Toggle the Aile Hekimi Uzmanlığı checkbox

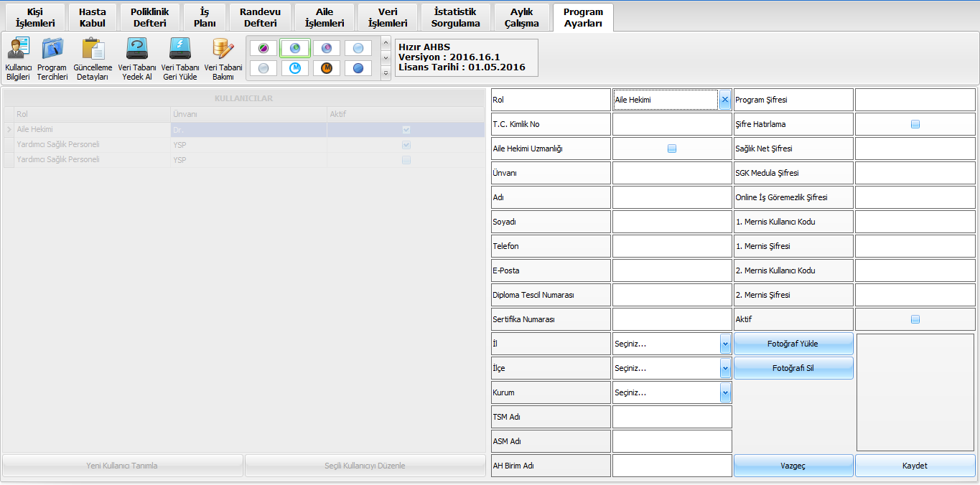point(672,149)
